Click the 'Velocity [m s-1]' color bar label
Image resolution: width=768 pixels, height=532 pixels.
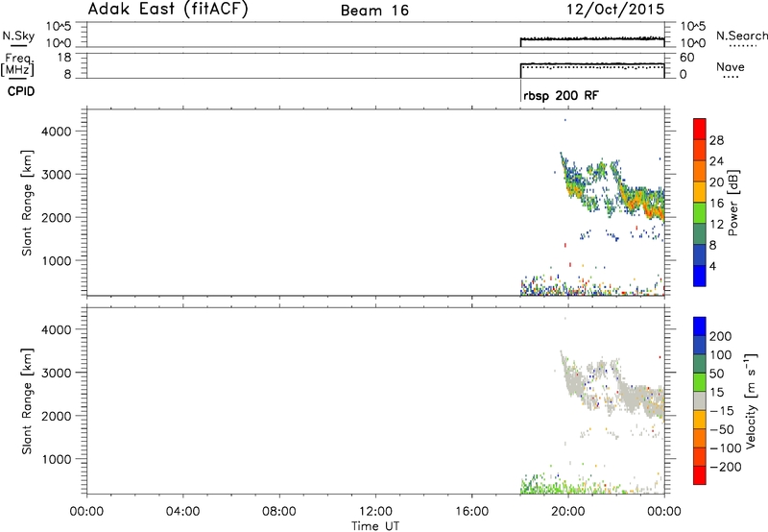click(751, 401)
